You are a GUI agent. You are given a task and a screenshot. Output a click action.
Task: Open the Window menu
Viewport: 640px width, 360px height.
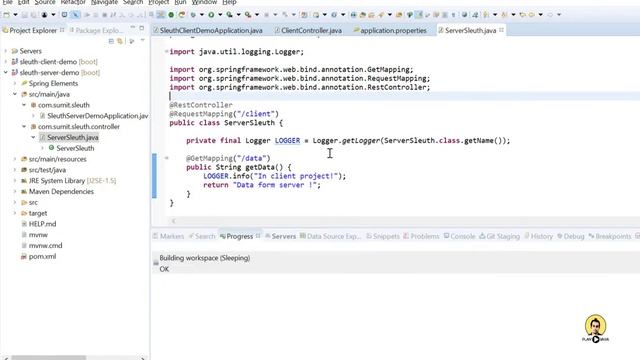click(204, 2)
